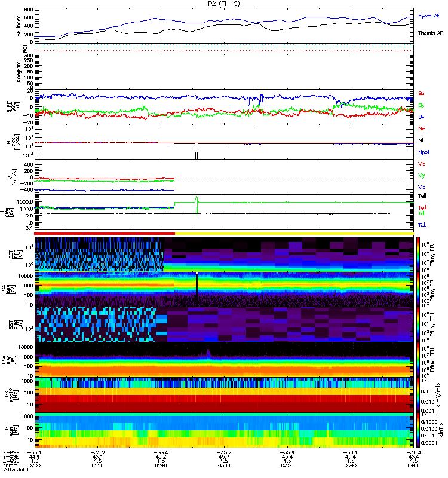Select the "-36.4" X-GSE position value
This screenshot has height=478, width=448.
413,452
